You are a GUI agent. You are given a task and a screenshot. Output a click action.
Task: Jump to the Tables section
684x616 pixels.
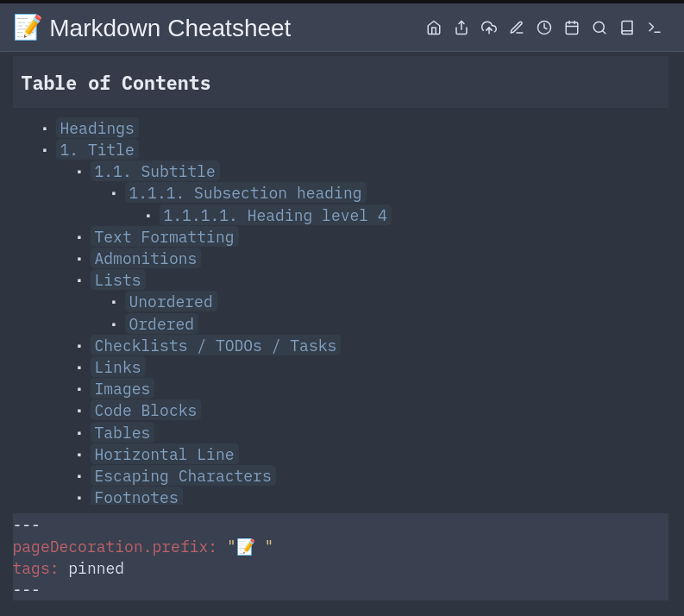click(x=122, y=433)
